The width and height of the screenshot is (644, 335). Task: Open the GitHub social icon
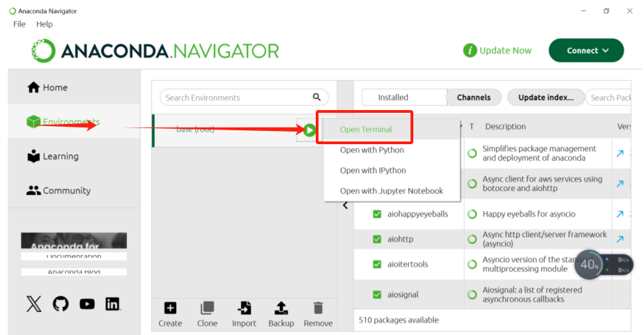(61, 304)
